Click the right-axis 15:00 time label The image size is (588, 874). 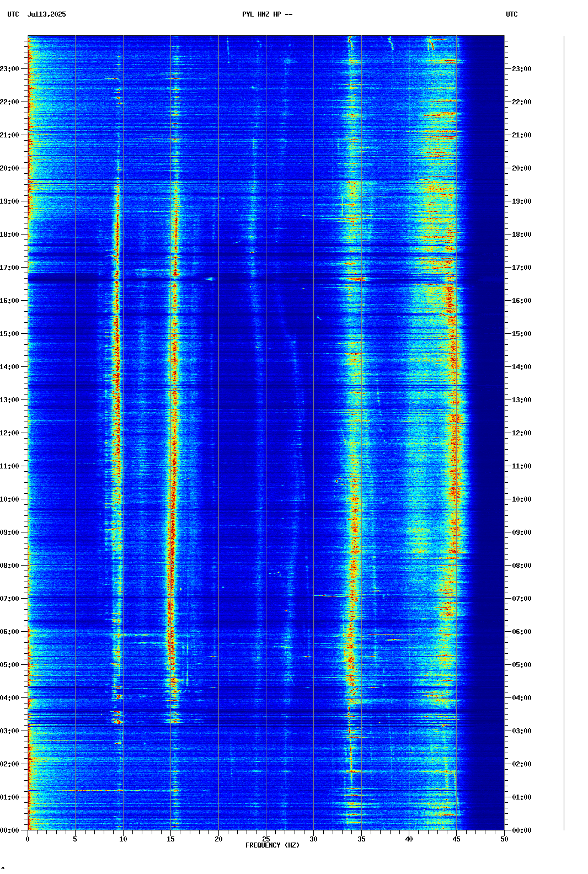pos(522,334)
